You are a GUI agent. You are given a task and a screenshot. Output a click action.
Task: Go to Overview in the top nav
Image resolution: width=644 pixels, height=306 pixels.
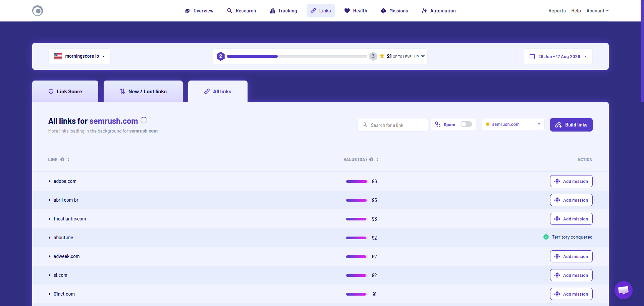[x=199, y=11]
